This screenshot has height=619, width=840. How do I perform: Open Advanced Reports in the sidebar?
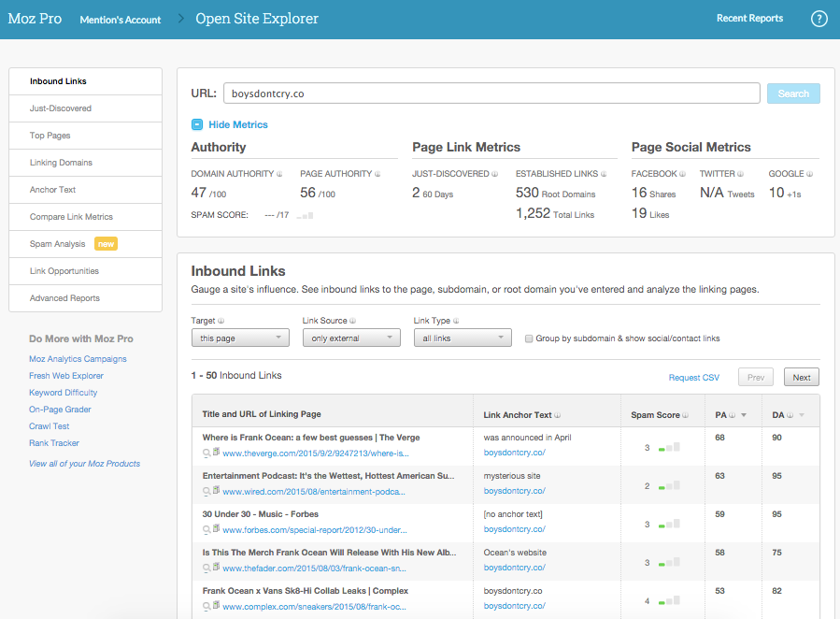tap(86, 298)
